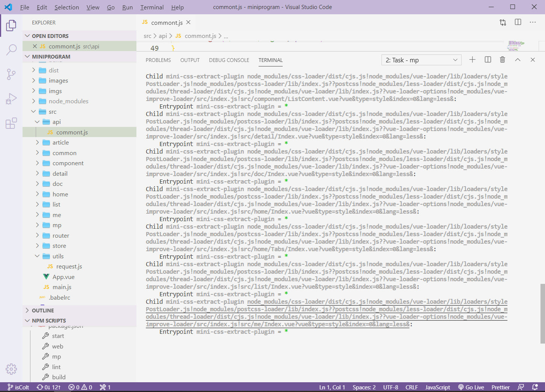
Task: Switch to the Output tab
Action: pyautogui.click(x=190, y=60)
